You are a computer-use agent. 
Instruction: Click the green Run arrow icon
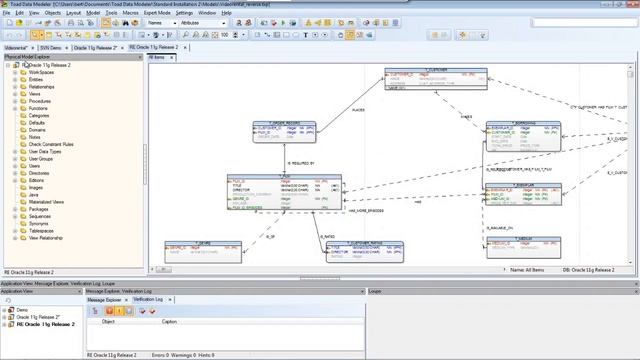(283, 23)
